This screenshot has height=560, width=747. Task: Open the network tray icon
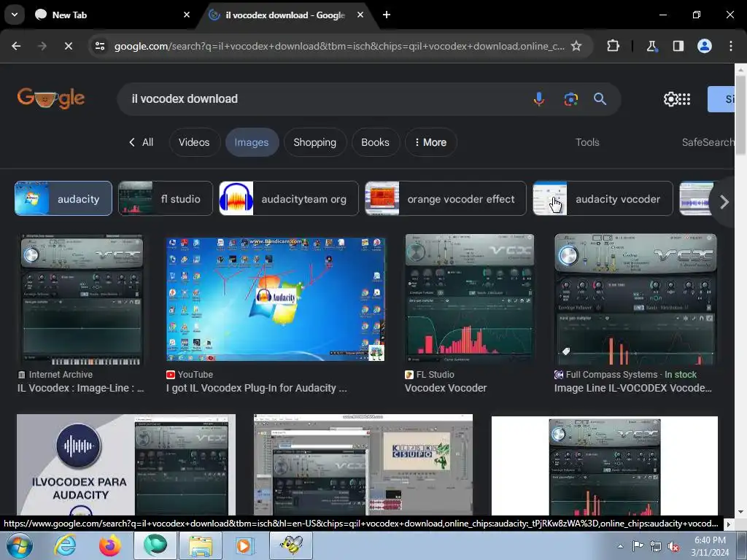click(x=656, y=546)
